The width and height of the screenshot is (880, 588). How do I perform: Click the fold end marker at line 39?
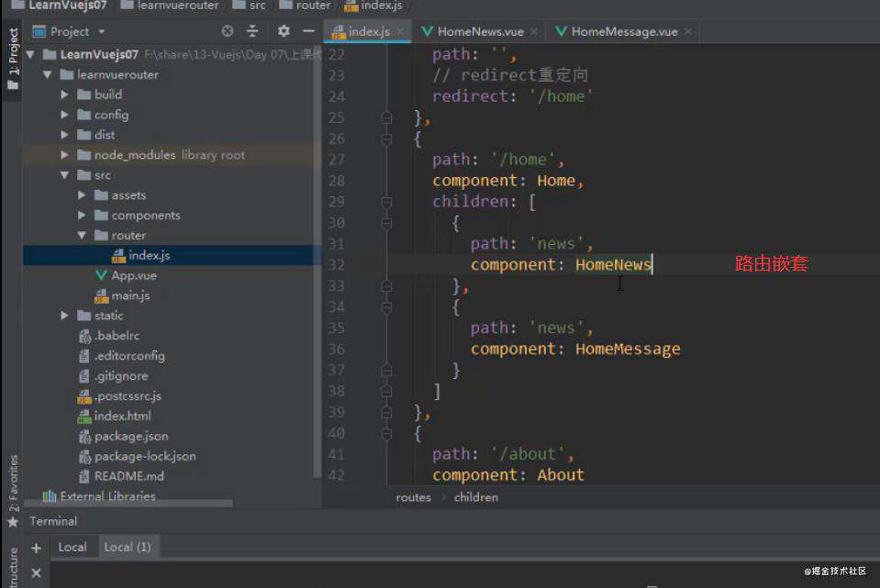[x=386, y=413]
